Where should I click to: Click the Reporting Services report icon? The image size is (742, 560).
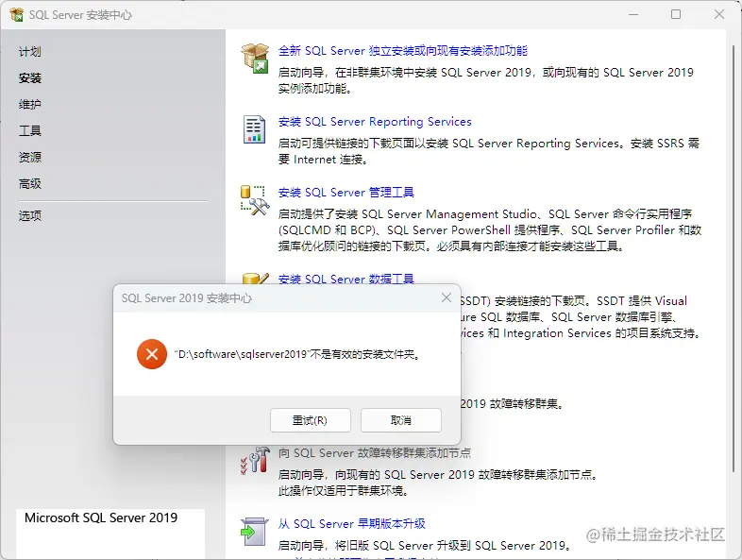pyautogui.click(x=254, y=129)
